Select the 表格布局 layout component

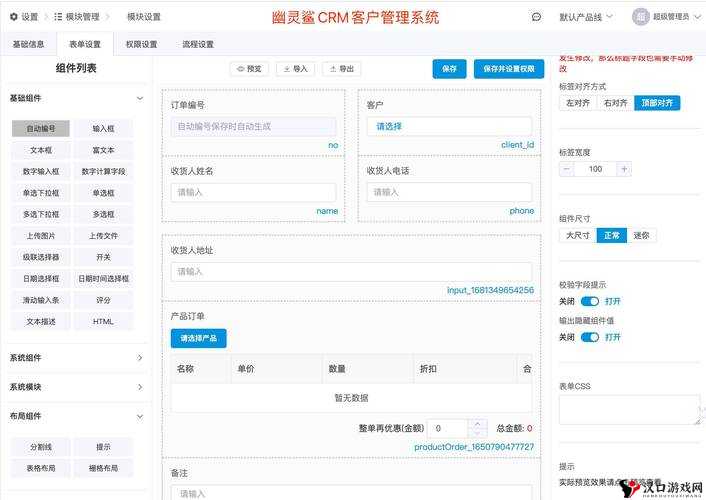click(41, 468)
